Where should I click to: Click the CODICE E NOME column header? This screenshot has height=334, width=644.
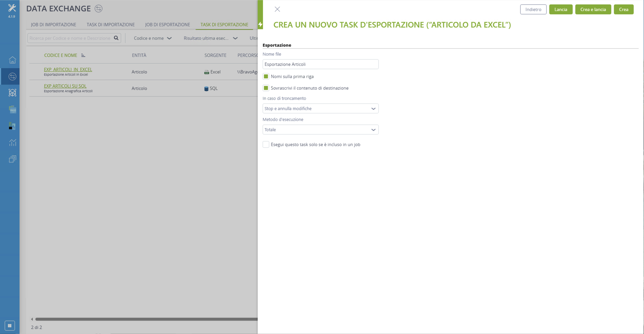(60, 55)
